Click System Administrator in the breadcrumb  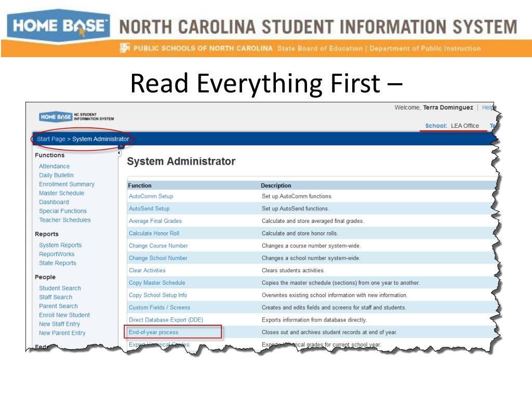pyautogui.click(x=100, y=139)
